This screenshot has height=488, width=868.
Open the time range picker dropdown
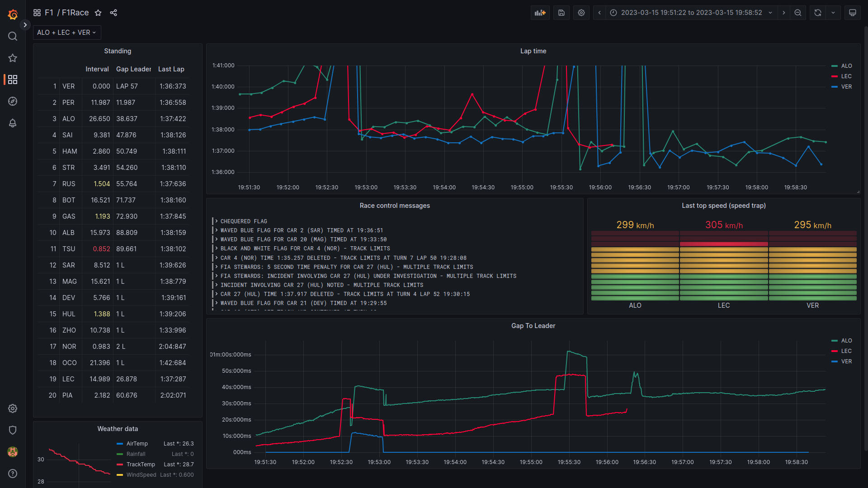pos(691,13)
